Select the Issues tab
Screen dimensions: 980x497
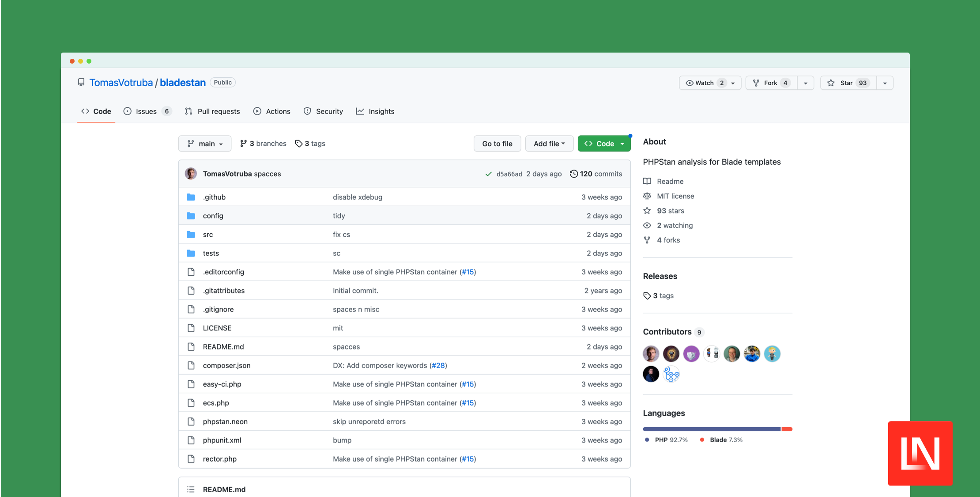146,112
